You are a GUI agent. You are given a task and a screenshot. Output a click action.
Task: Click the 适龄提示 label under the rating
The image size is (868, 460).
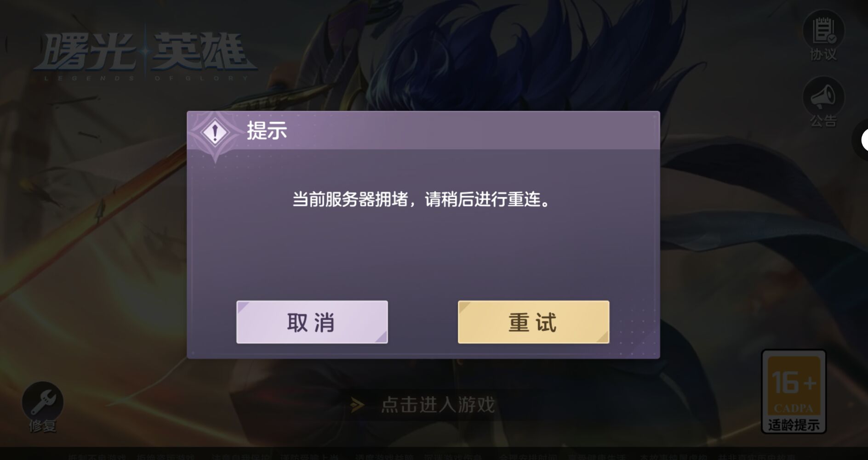point(794,425)
